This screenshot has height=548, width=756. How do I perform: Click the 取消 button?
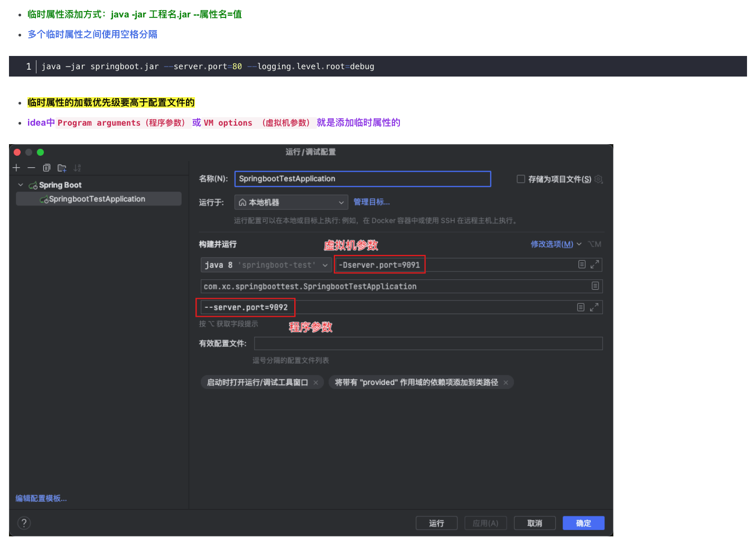pyautogui.click(x=535, y=523)
